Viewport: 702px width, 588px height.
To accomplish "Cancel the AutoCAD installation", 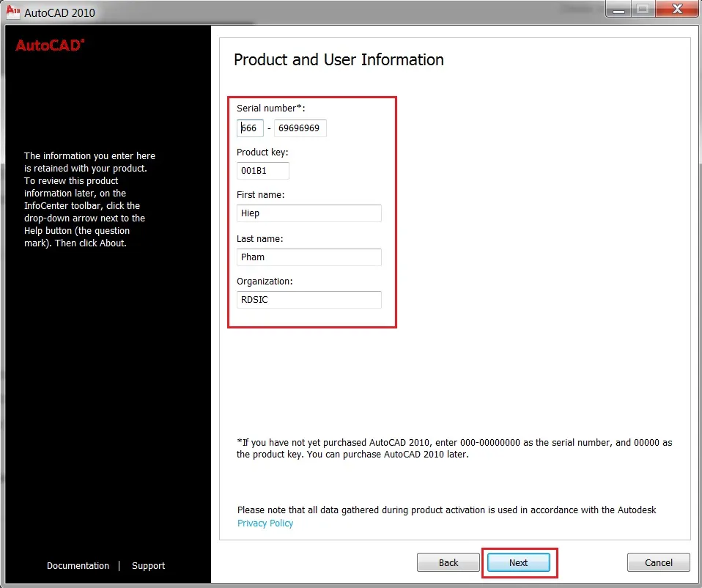I will point(658,562).
